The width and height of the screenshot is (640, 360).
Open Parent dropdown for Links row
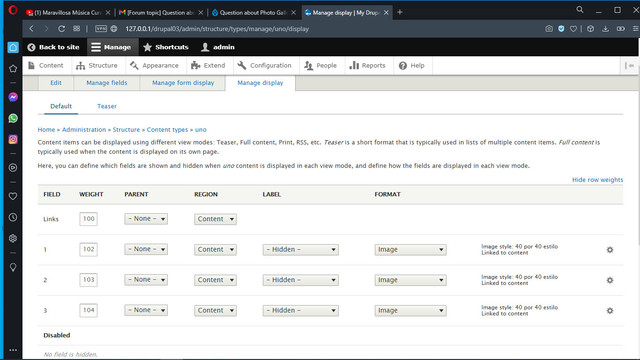pos(146,219)
